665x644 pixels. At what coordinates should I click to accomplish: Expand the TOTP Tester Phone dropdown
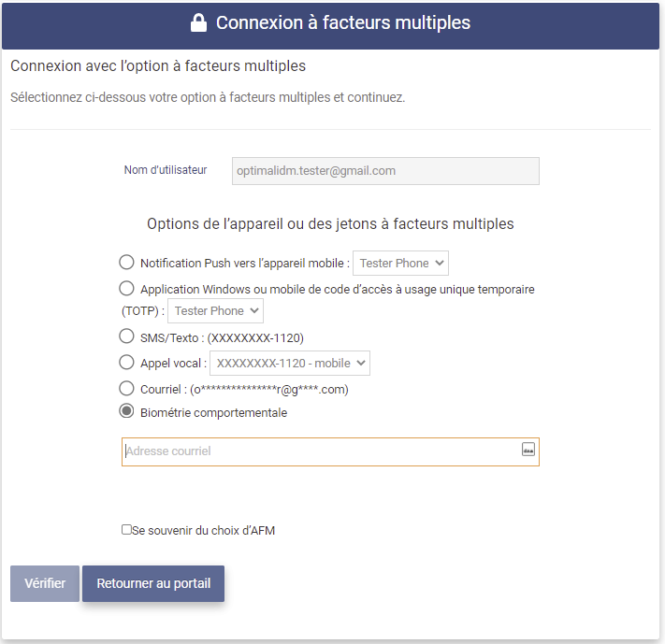click(x=215, y=311)
